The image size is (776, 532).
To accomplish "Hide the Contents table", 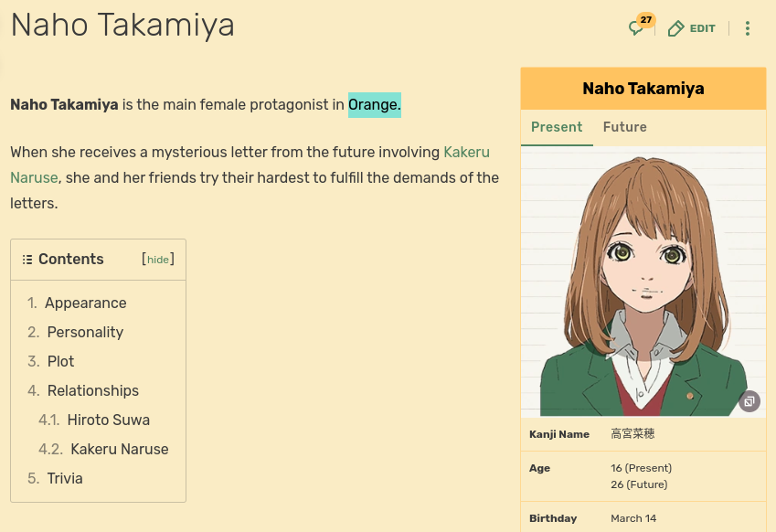I will (158, 260).
